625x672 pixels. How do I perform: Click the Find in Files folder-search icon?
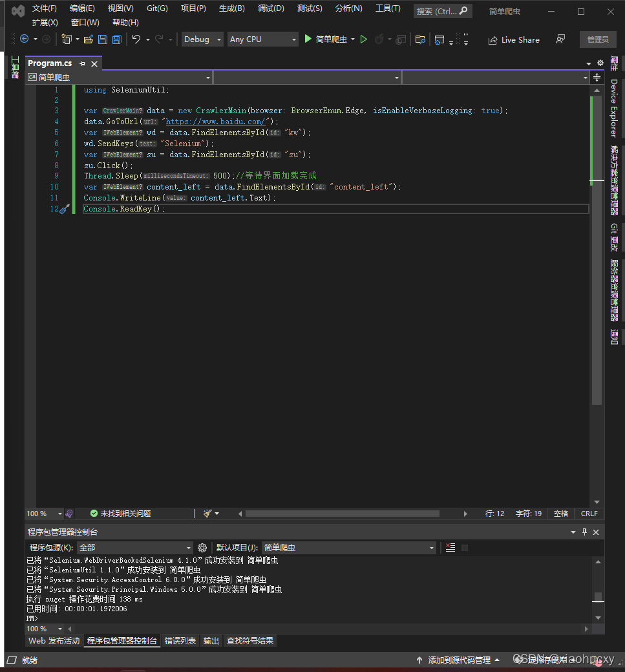coord(420,40)
